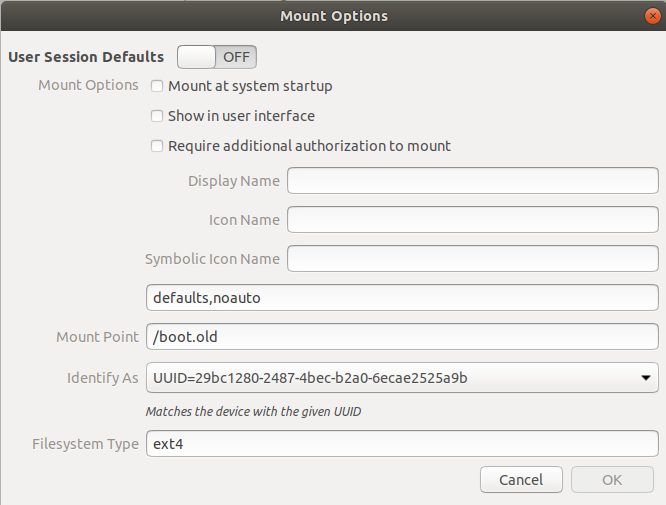Click the 'Symbolic Icon Name' label
Screen dimensions: 666x505
pyautogui.click(x=212, y=259)
